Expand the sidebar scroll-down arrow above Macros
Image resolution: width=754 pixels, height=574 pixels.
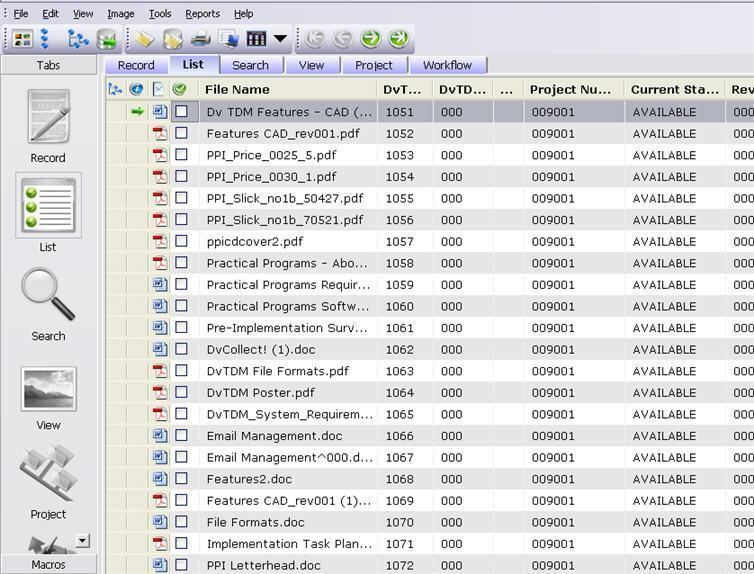tap(82, 541)
